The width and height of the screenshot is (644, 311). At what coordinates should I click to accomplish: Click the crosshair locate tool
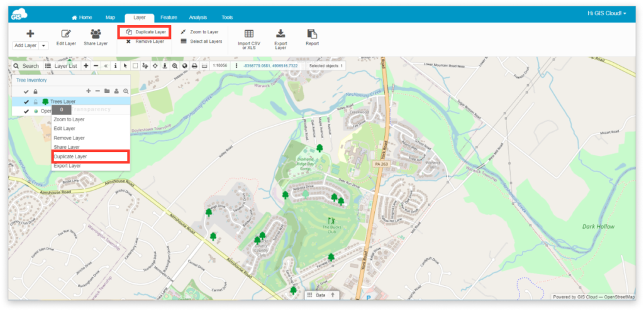[155, 65]
